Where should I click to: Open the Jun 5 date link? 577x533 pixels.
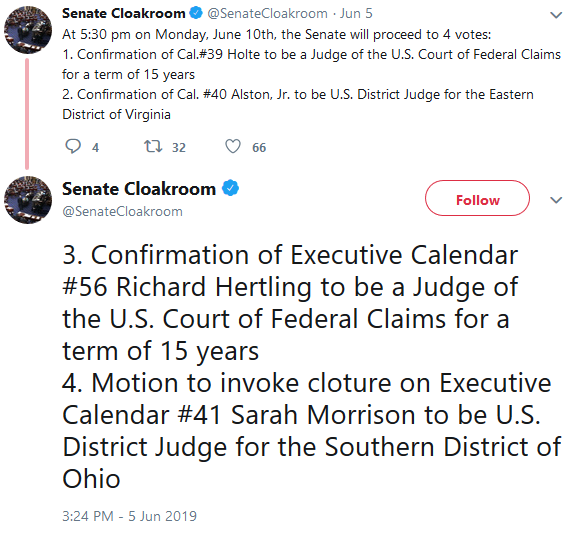click(356, 14)
